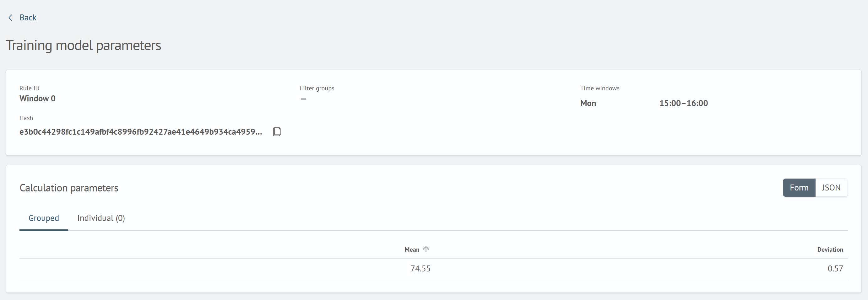
Task: Click the back chevron arrow icon
Action: 10,18
